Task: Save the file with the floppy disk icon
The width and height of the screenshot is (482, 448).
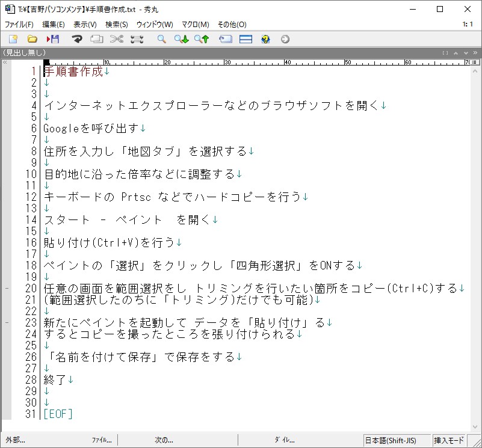Action: 53,39
